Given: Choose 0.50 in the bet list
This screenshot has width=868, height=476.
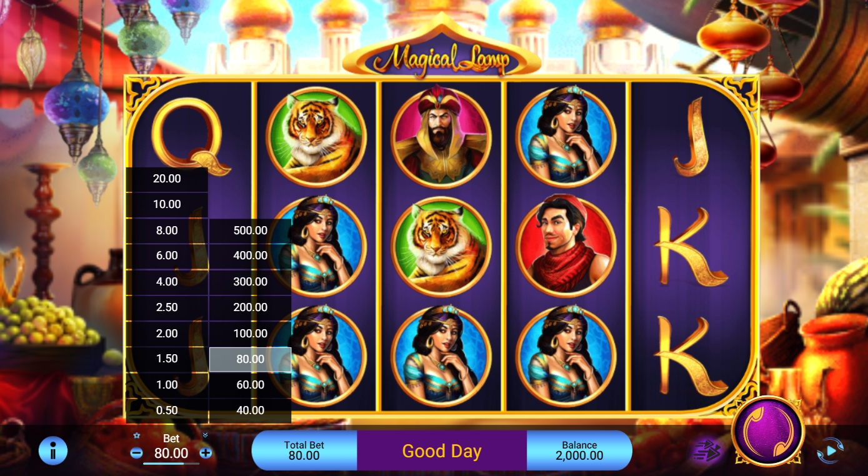Looking at the screenshot, I should click(x=167, y=410).
